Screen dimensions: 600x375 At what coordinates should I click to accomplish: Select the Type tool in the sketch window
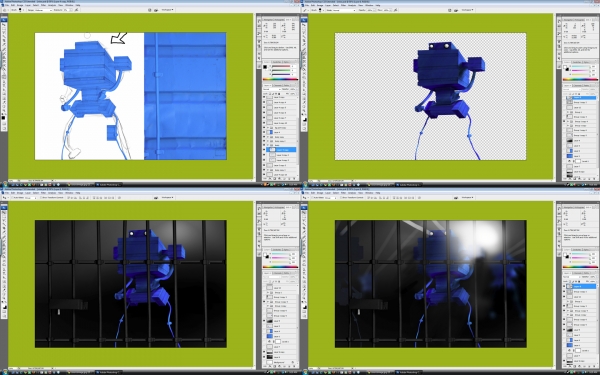pos(4,85)
